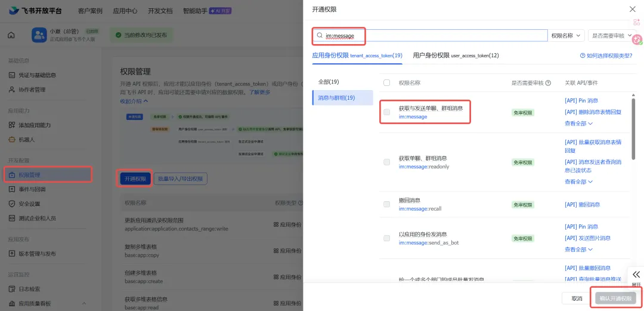Click the grid-plus icon at dialog right edge
The height and width of the screenshot is (311, 644).
coord(637,22)
